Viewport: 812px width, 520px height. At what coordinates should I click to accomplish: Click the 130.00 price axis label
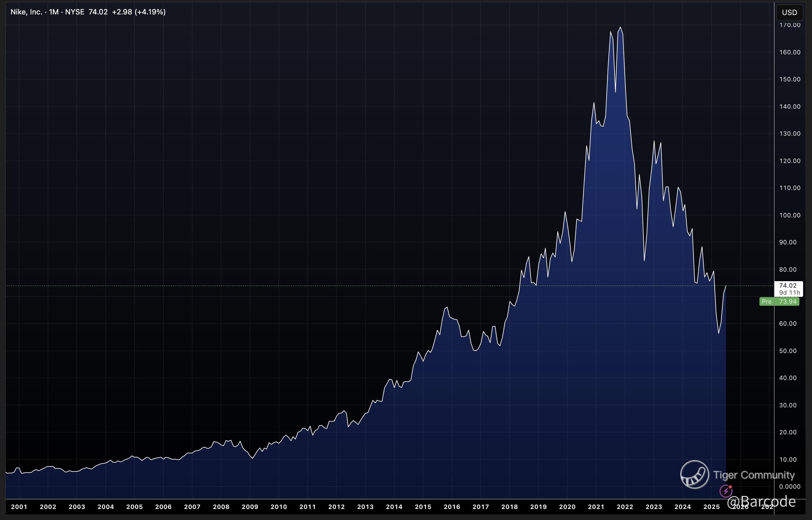(790, 134)
